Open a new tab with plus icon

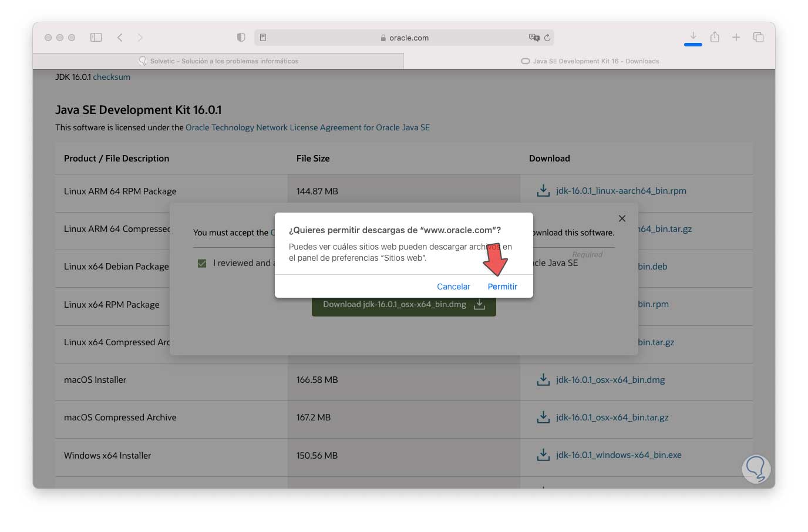(736, 37)
